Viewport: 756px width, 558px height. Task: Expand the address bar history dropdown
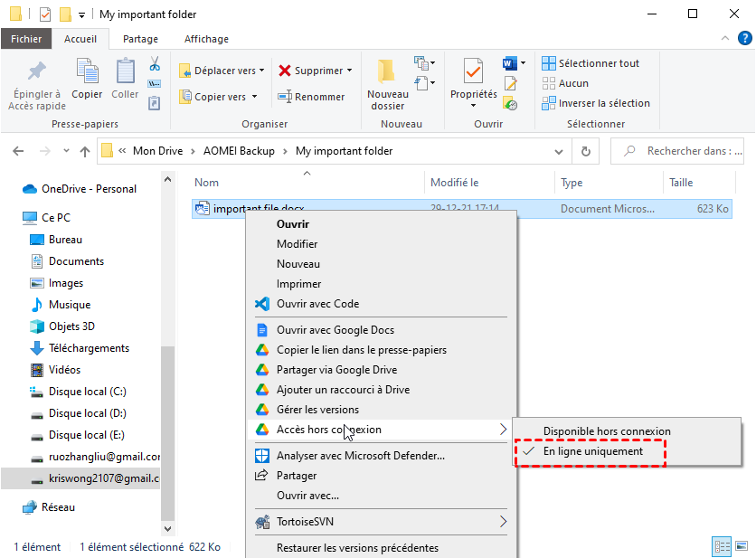pos(559,151)
